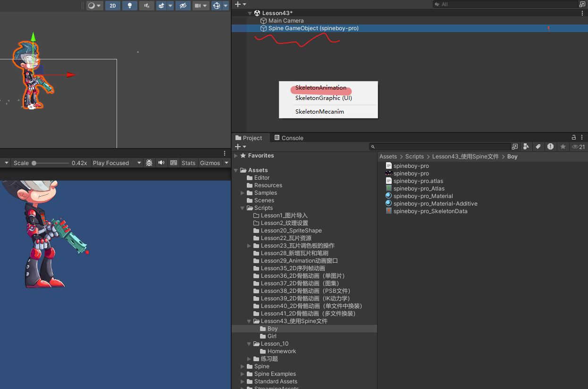
Task: Toggle Game view frame debugger bug icon
Action: (149, 163)
